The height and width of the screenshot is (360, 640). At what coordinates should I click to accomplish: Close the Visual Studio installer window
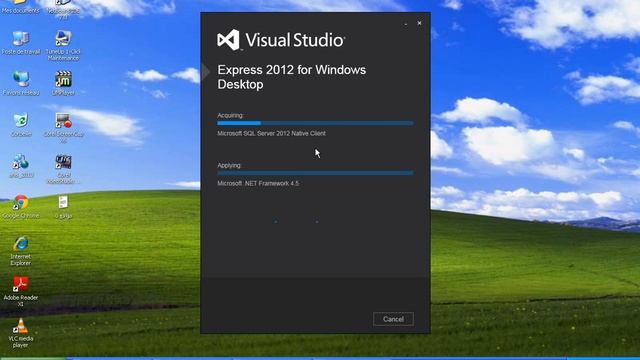click(419, 23)
